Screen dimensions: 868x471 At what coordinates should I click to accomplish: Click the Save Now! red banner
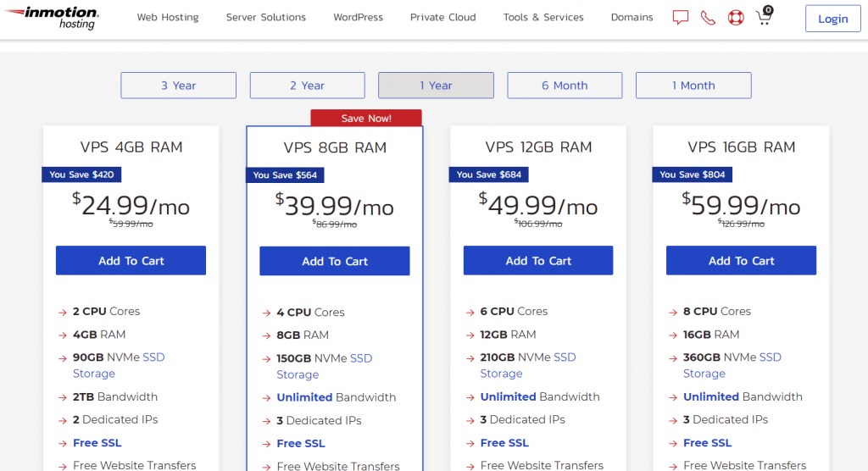pyautogui.click(x=366, y=118)
